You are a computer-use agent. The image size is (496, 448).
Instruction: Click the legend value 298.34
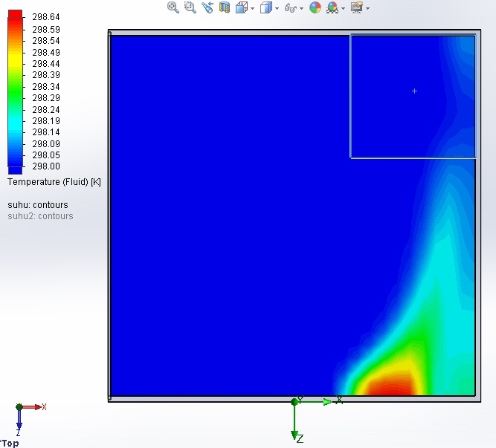[x=46, y=87]
